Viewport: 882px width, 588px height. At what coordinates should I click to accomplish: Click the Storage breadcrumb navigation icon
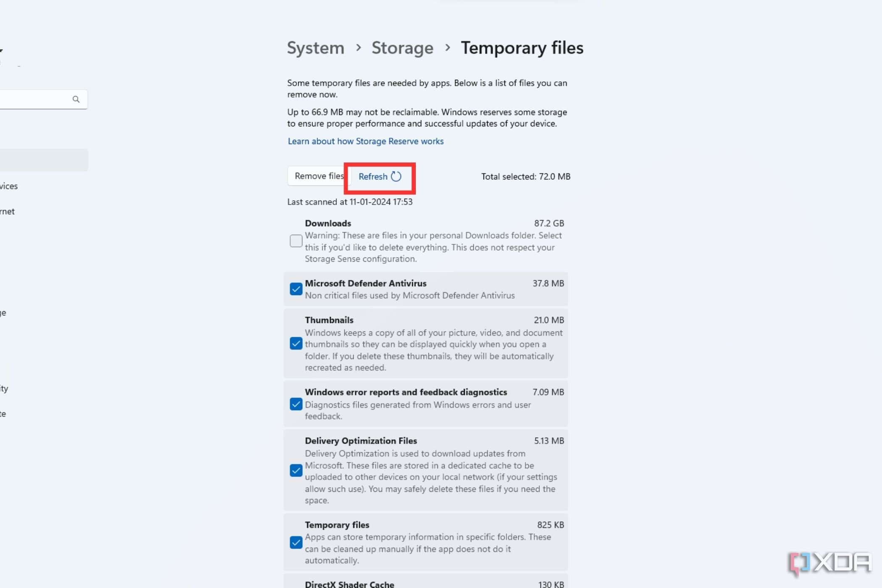click(x=402, y=47)
